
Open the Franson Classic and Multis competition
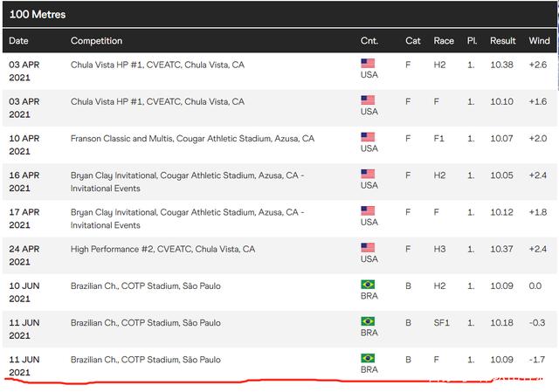(x=192, y=139)
